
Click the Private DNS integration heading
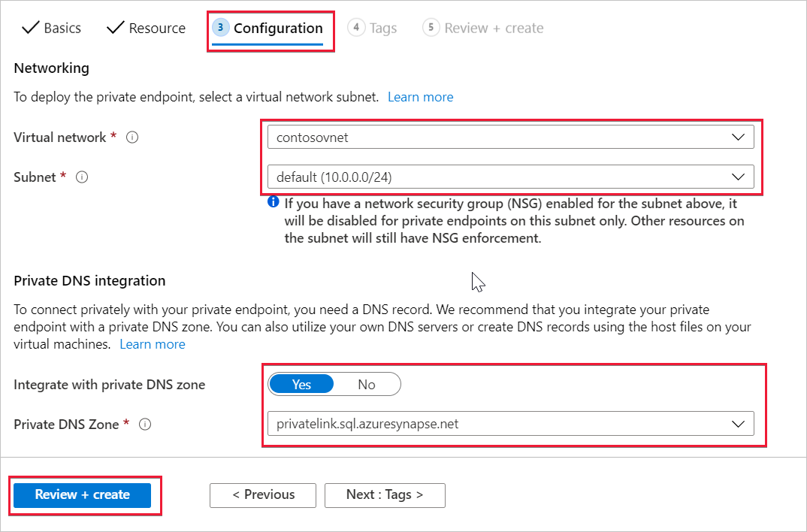click(89, 280)
